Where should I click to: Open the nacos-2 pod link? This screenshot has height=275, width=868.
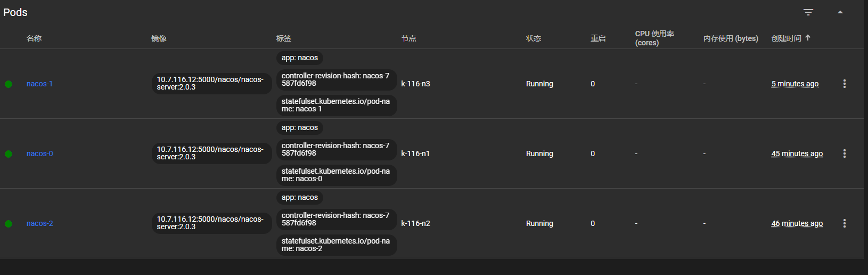tap(40, 223)
